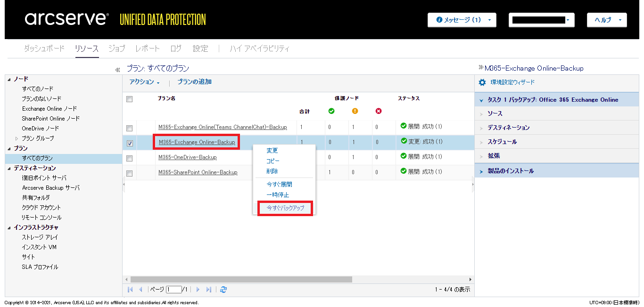Click the arcserve logo

[x=66, y=19]
